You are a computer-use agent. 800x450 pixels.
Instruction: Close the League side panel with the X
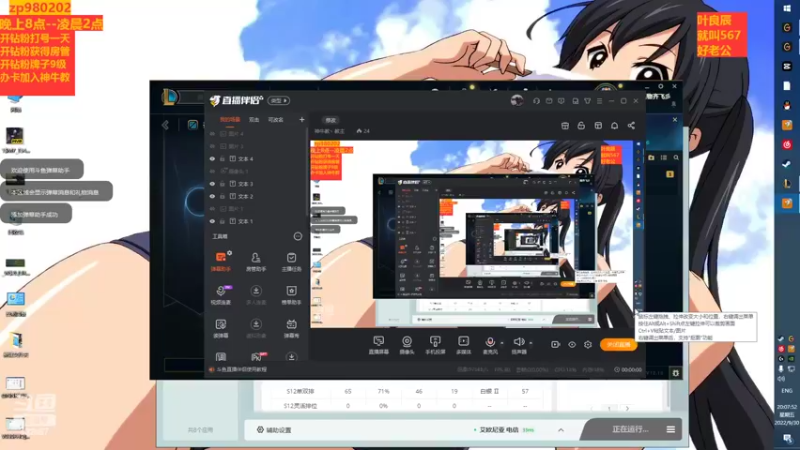[675, 120]
